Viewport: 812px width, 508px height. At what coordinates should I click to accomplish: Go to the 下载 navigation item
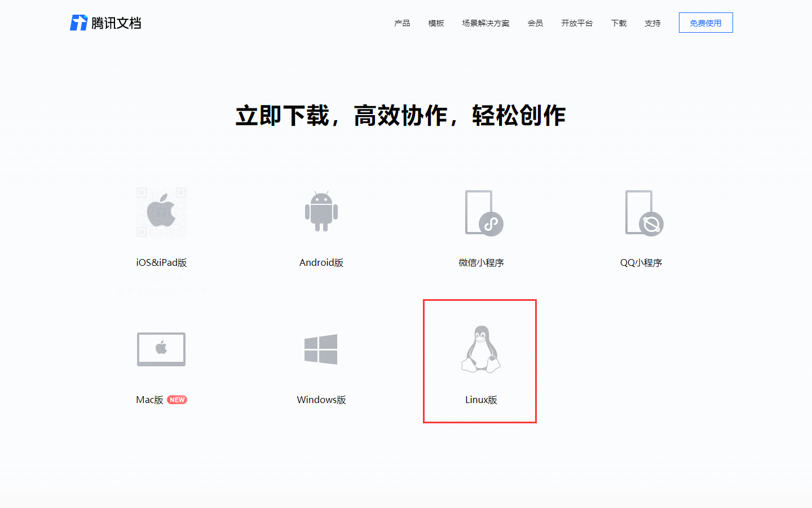619,23
